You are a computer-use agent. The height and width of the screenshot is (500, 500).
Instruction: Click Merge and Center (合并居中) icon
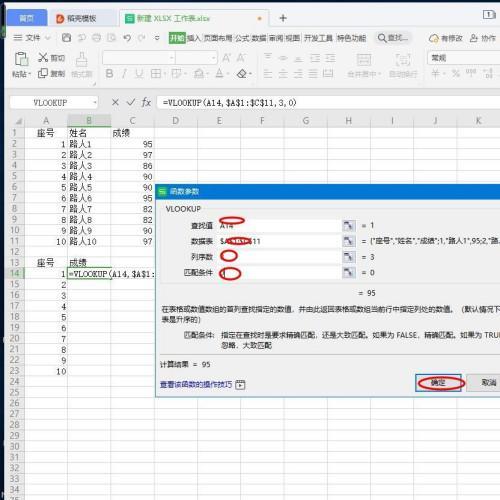click(364, 60)
